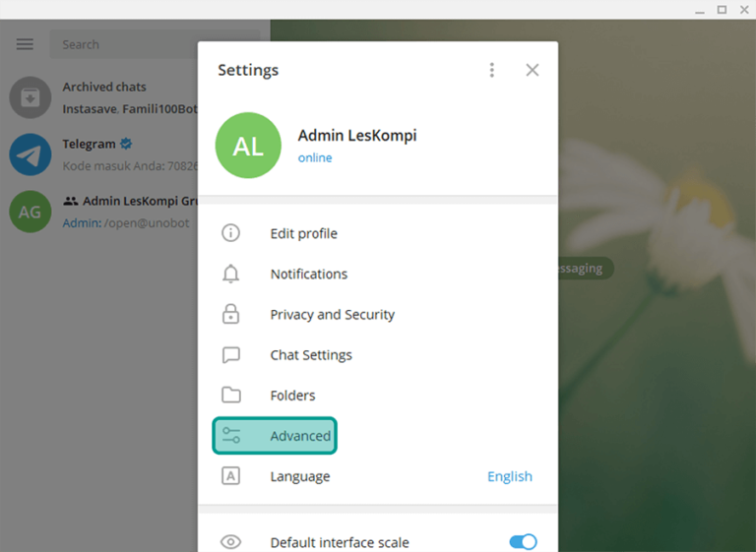756x552 pixels.
Task: Open Notifications settings
Action: click(378, 274)
